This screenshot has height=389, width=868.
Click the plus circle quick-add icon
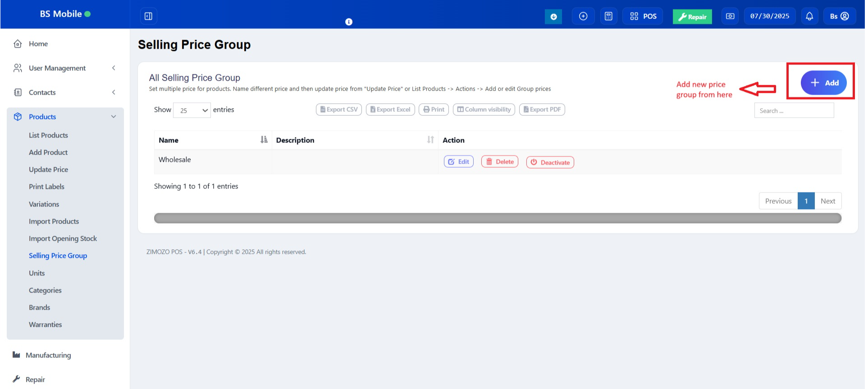pyautogui.click(x=583, y=16)
